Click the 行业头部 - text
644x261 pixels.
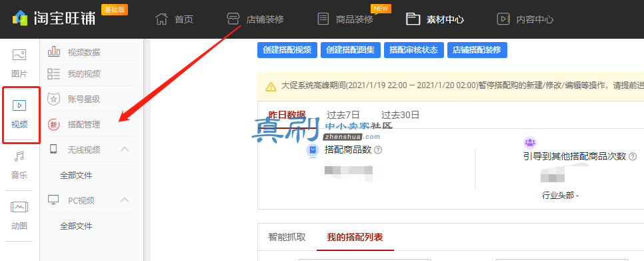560,196
